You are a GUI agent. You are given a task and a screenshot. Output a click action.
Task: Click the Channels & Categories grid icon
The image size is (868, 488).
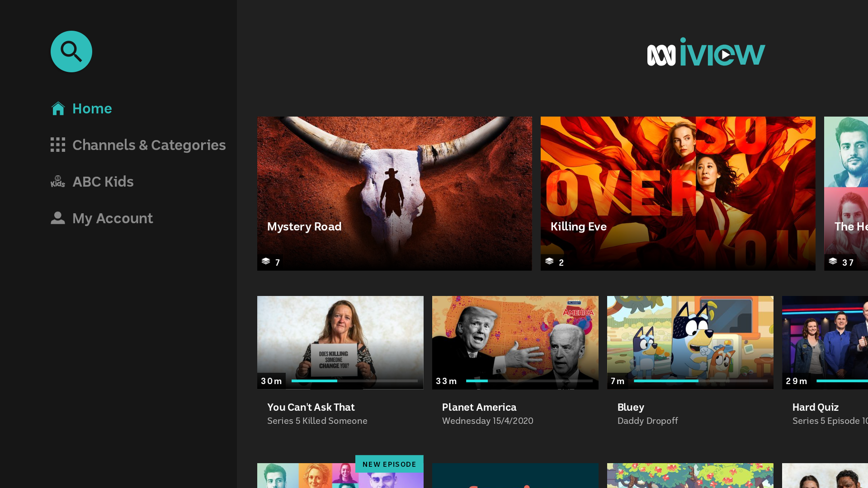point(58,145)
